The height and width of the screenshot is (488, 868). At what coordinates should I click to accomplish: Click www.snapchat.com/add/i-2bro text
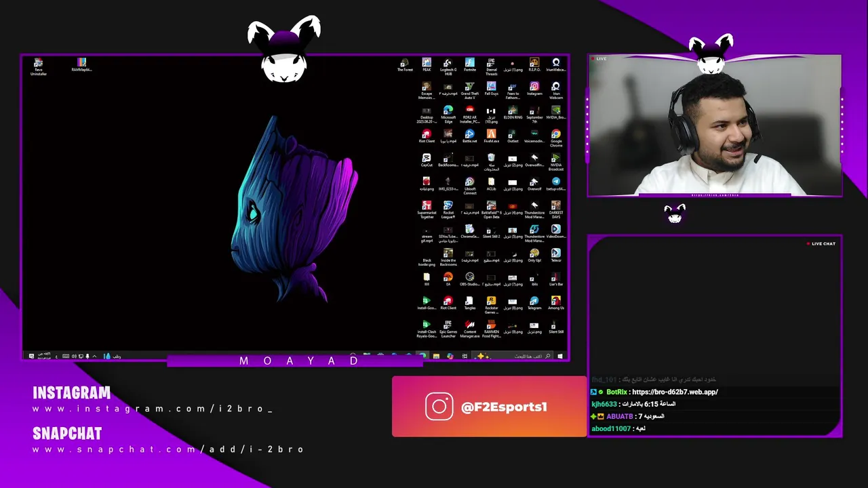168,449
